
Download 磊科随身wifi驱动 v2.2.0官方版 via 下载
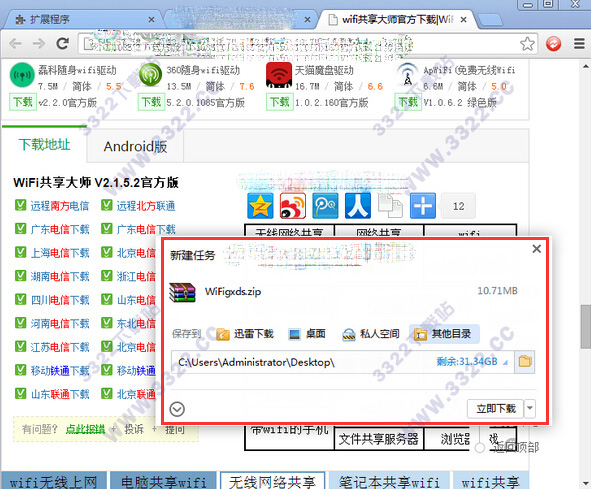point(23,102)
